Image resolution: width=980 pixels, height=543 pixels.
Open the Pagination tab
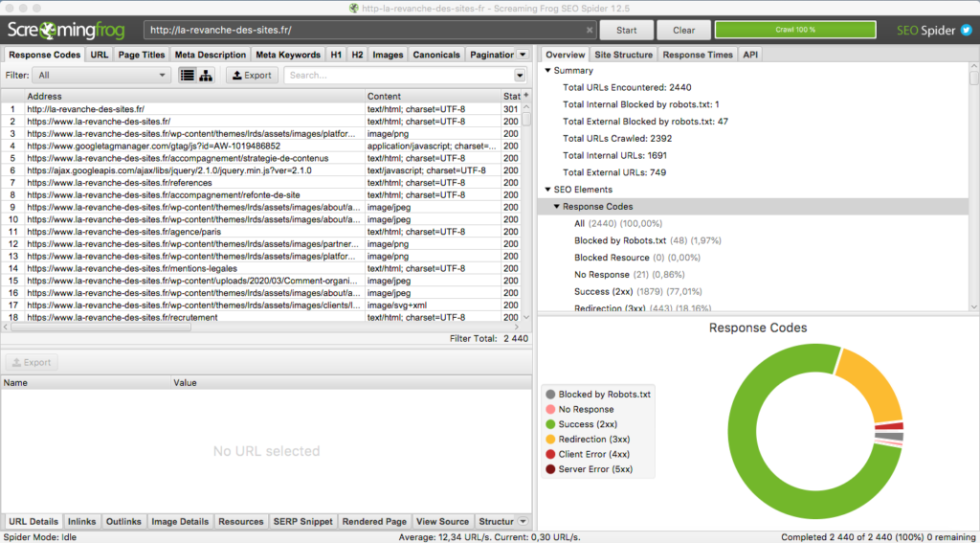coord(492,55)
